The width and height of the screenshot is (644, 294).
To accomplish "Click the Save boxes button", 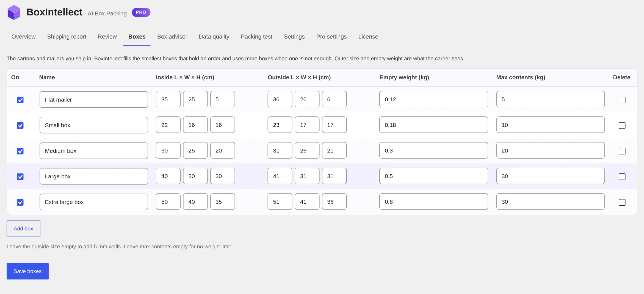I will click(27, 271).
